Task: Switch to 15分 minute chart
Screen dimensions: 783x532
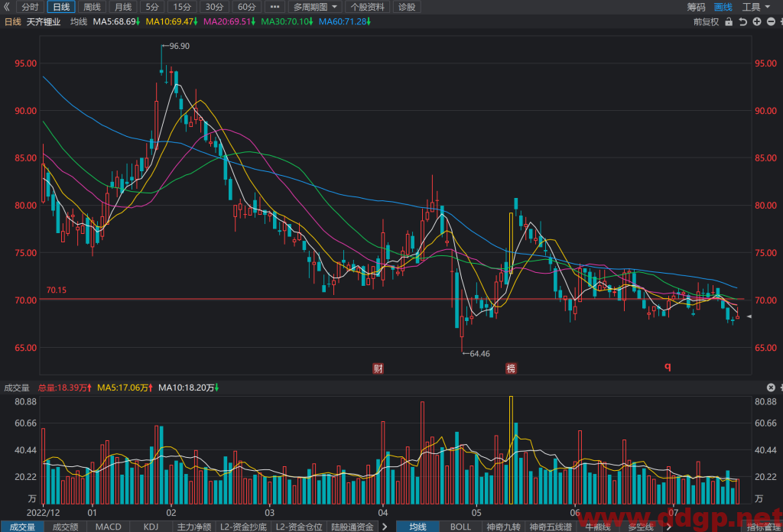Action: pyautogui.click(x=182, y=7)
